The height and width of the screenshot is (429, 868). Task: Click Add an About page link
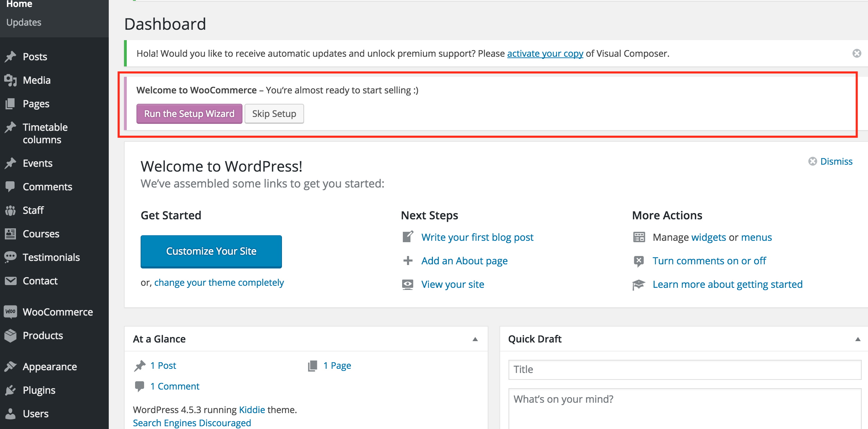click(x=464, y=261)
